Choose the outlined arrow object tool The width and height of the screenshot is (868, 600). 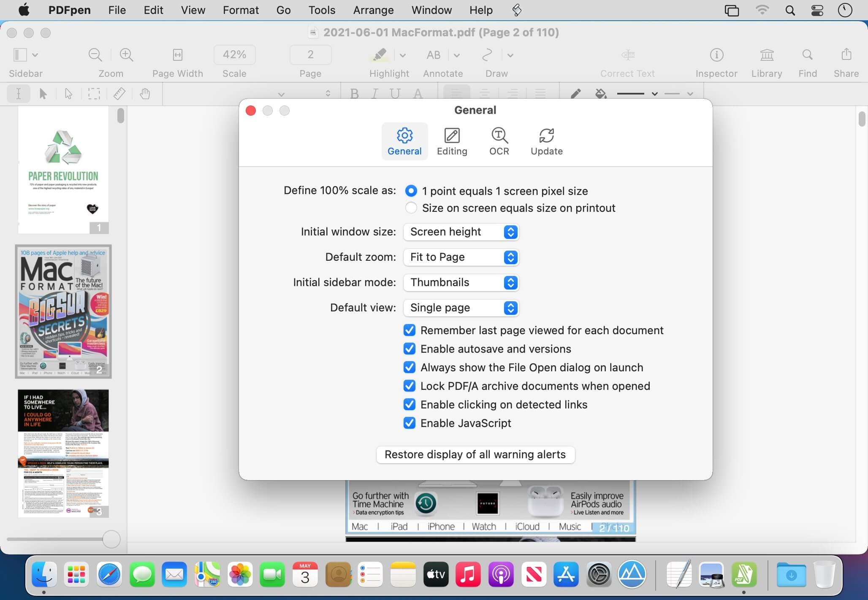[x=68, y=94]
